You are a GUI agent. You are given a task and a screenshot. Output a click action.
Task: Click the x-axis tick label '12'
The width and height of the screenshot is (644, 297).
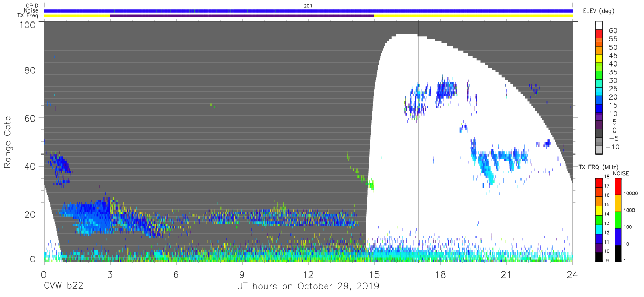pos(308,274)
